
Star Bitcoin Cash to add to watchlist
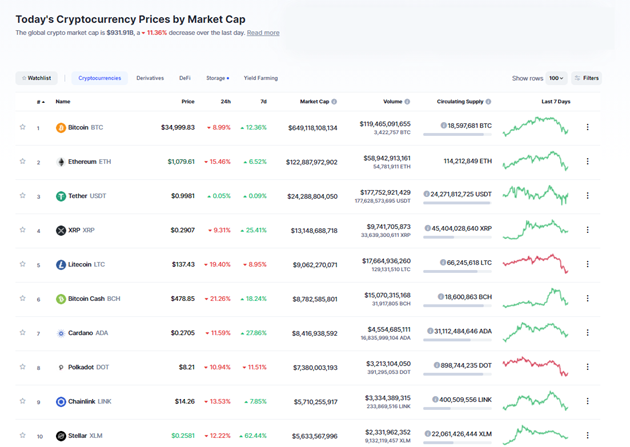[22, 298]
